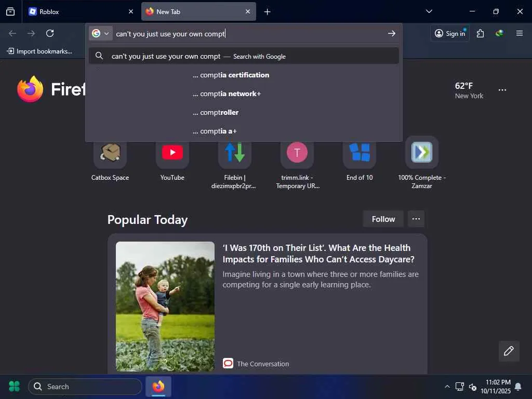Click the Firefox taskbar icon
The width and height of the screenshot is (532, 399).
pos(158,387)
